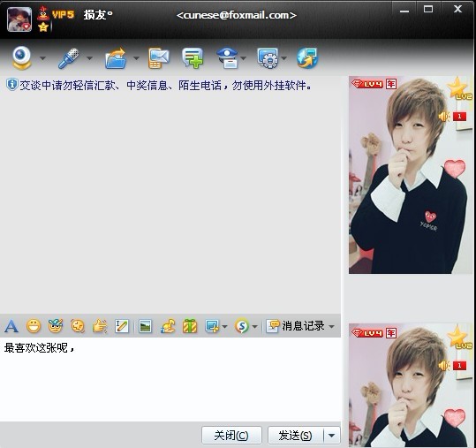The width and height of the screenshot is (476, 448).
Task: Open the Soso search S icon
Action: [242, 326]
